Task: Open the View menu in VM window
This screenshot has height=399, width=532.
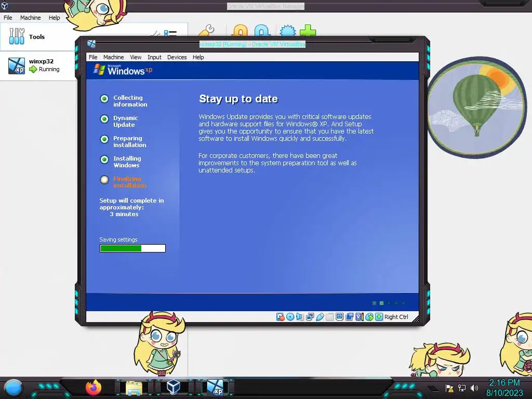Action: 136,57
